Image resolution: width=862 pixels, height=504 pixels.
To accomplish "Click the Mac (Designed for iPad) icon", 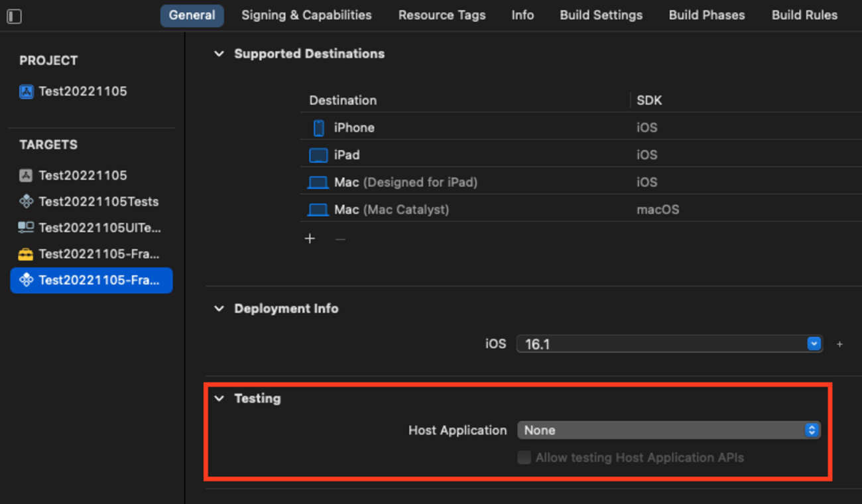I will [318, 182].
